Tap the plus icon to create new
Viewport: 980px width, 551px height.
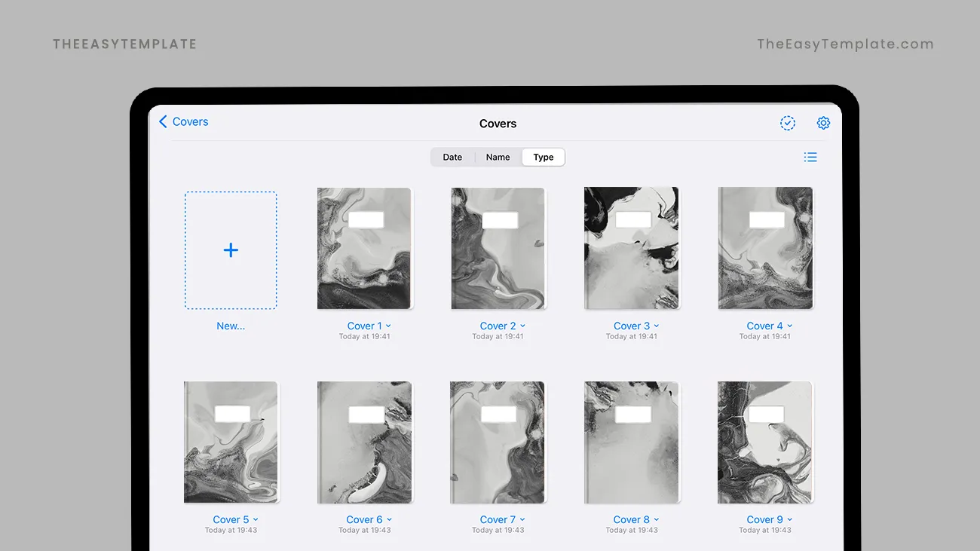[x=231, y=250]
